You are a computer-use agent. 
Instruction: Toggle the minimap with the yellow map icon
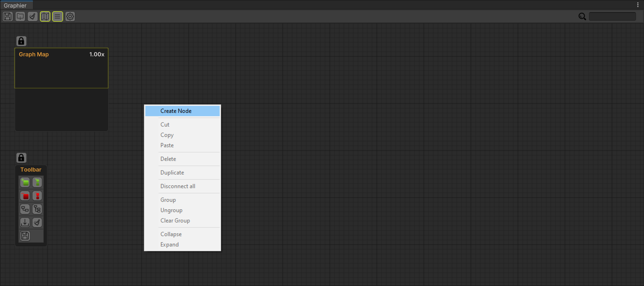pyautogui.click(x=45, y=16)
